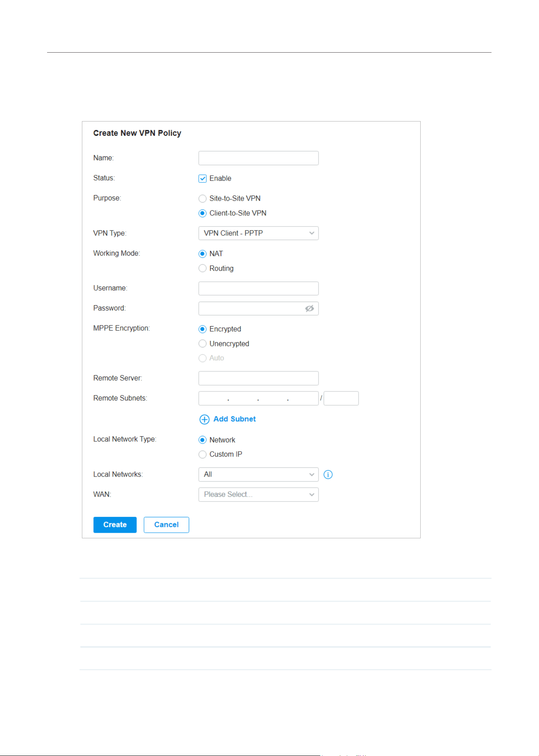Open the VPN Type dropdown
539x756 pixels.
point(258,233)
